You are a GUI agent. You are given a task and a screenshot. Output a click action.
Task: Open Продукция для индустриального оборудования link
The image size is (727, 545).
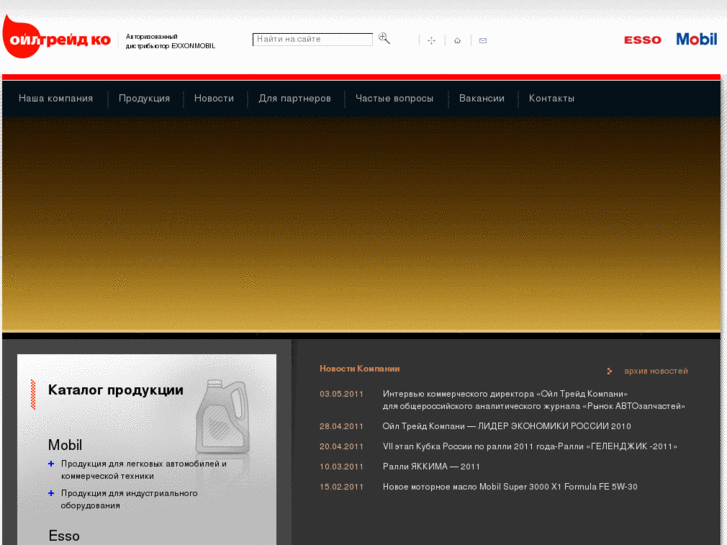(x=129, y=499)
